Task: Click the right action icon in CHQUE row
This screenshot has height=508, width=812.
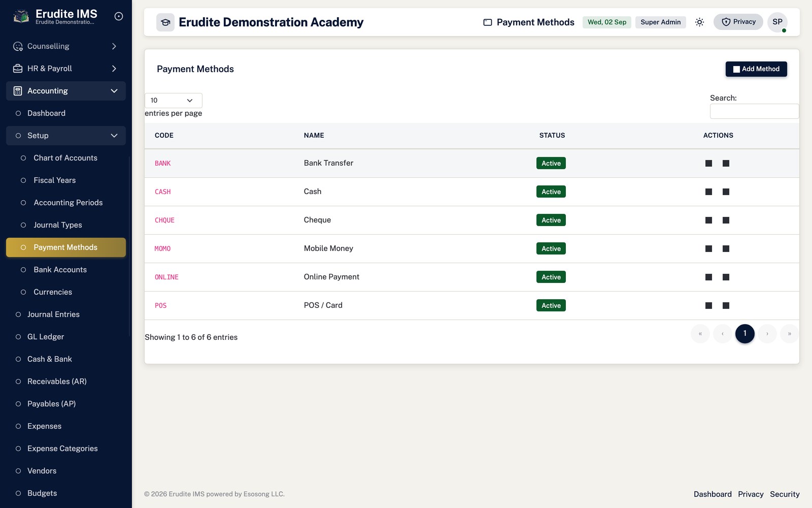Action: tap(726, 220)
